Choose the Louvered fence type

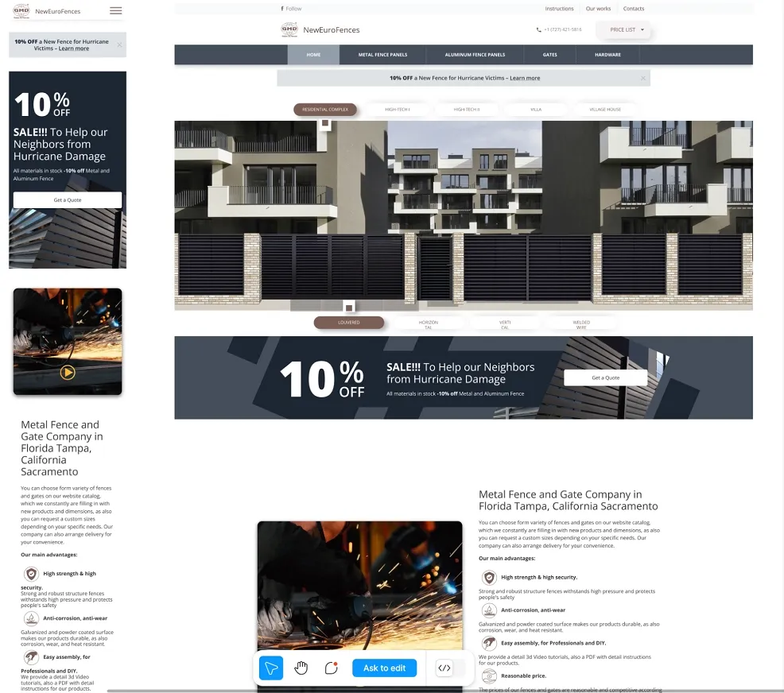point(348,323)
